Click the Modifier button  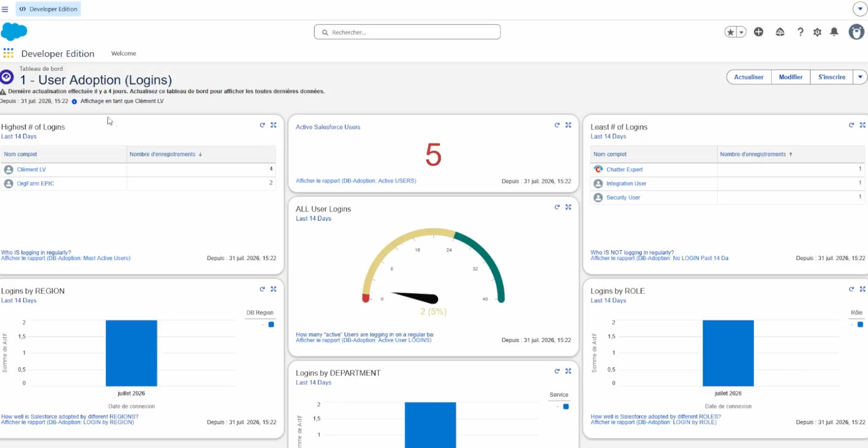click(791, 77)
